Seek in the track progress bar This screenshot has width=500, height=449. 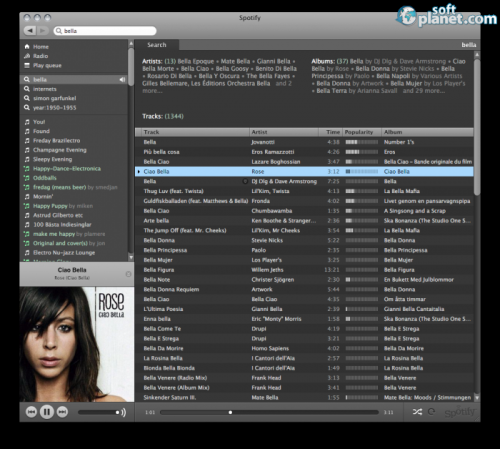click(269, 412)
